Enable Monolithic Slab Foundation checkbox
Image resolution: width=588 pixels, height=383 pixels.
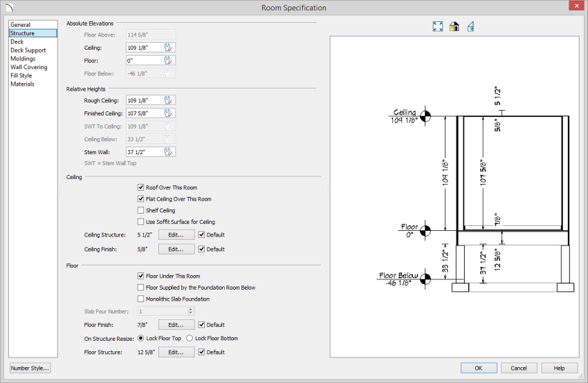(x=140, y=299)
